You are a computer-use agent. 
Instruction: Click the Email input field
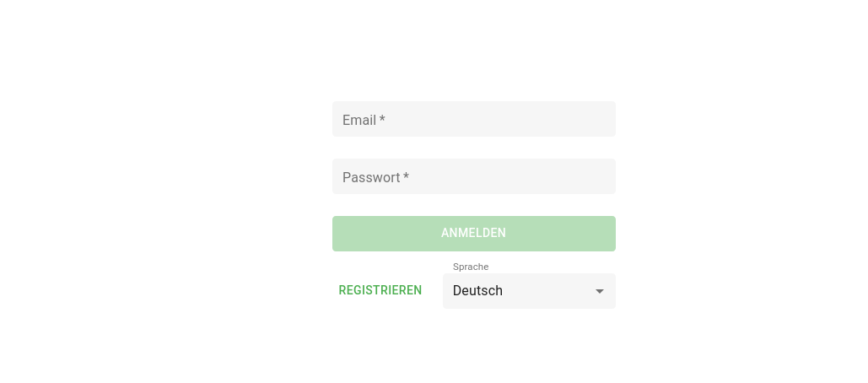point(473,120)
